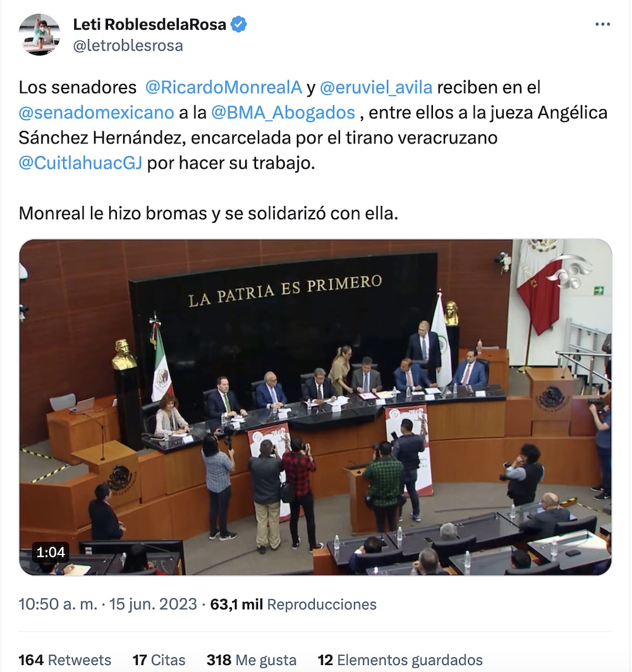632x672 pixels.
Task: Open Leti RoblesdelaRosa's profile avatar
Action: (39, 35)
